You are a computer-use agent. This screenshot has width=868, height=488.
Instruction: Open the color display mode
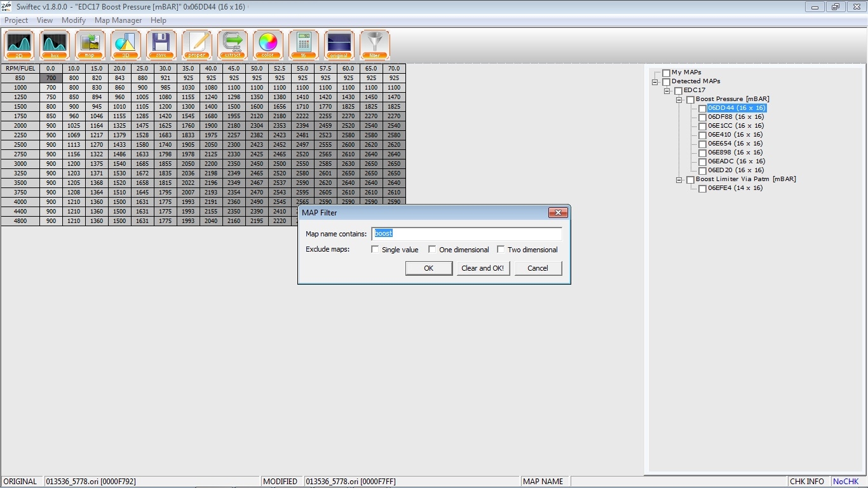point(268,44)
